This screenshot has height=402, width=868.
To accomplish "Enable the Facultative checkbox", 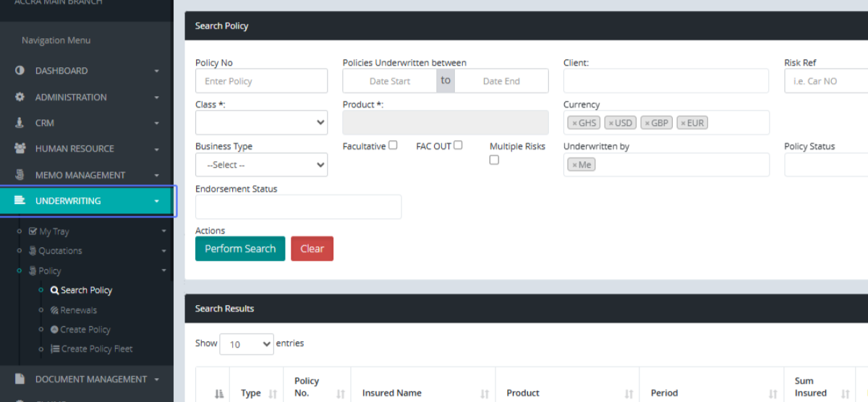I will pos(393,145).
